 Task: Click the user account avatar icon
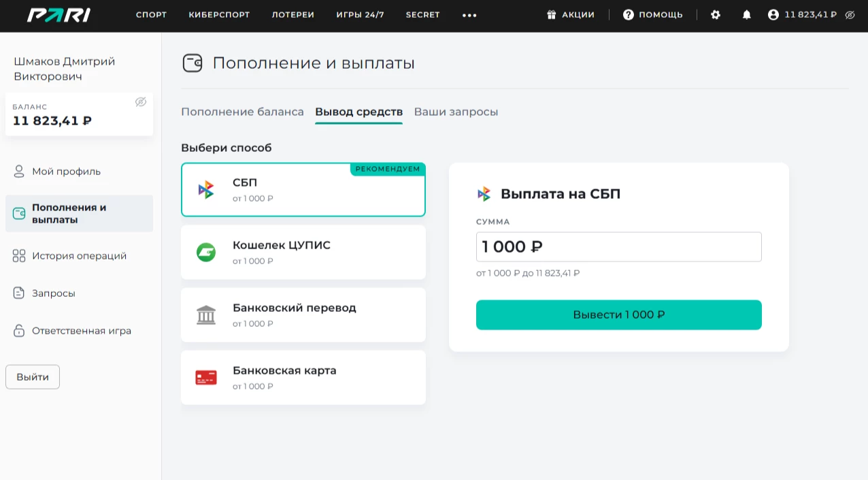[x=773, y=15]
